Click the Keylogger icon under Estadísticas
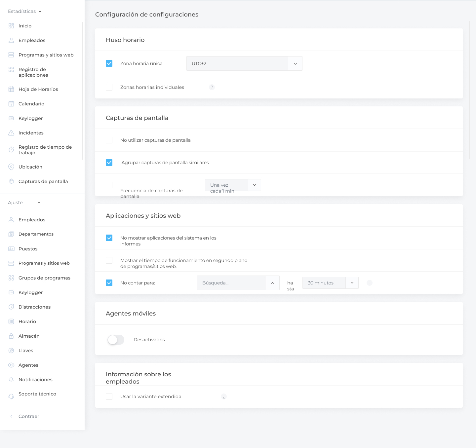Screen dimensions: 476x448 click(x=11, y=118)
